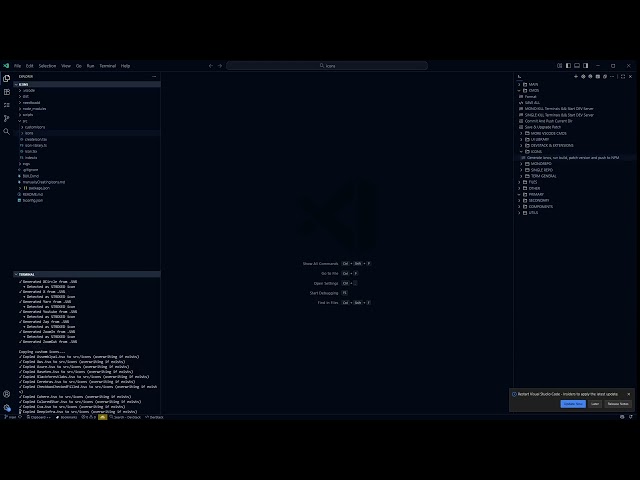The width and height of the screenshot is (640, 480).
Task: Dismiss the update notification with X
Action: (629, 394)
